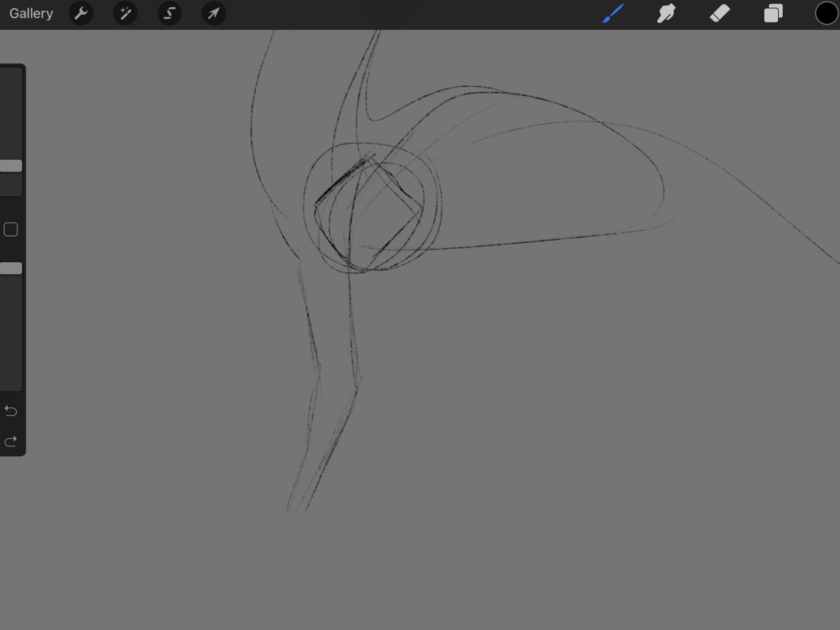Undo the last stroke

[10, 411]
